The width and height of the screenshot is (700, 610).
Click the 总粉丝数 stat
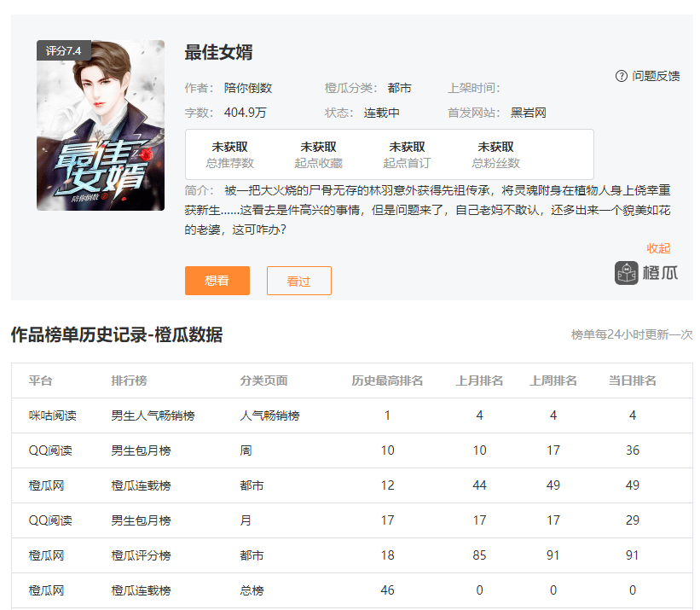tap(495, 154)
